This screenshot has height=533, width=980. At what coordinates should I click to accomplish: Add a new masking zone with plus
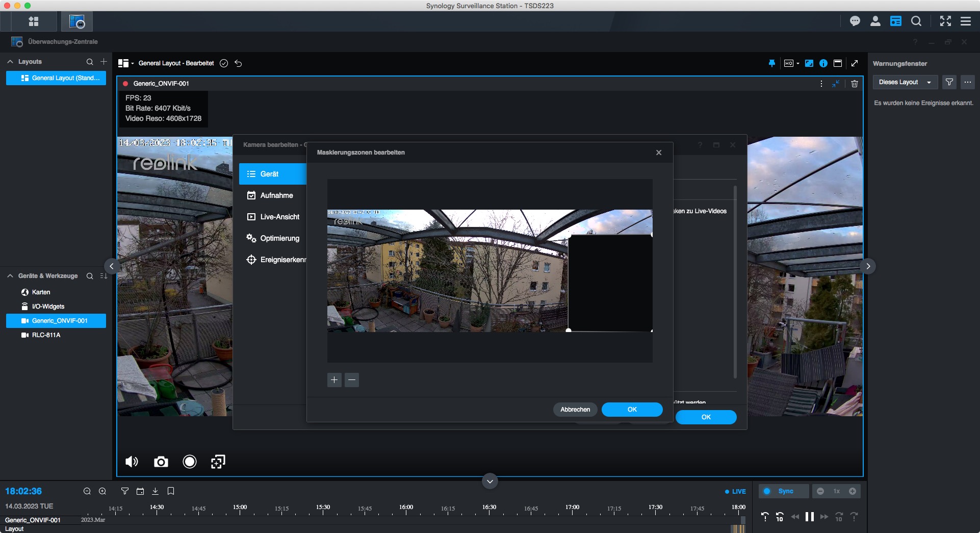pos(334,380)
